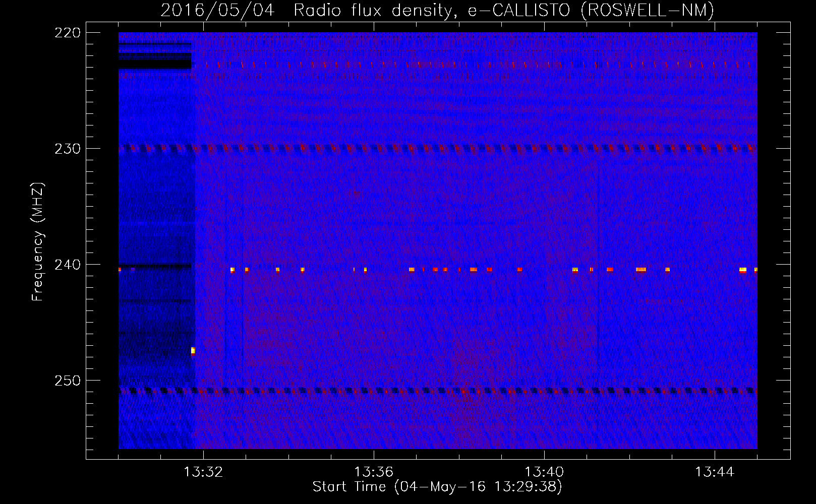This screenshot has height=504, width=816.
Task: Click the 'Frequency (MHZ)' y-axis label
Action: tap(38, 242)
